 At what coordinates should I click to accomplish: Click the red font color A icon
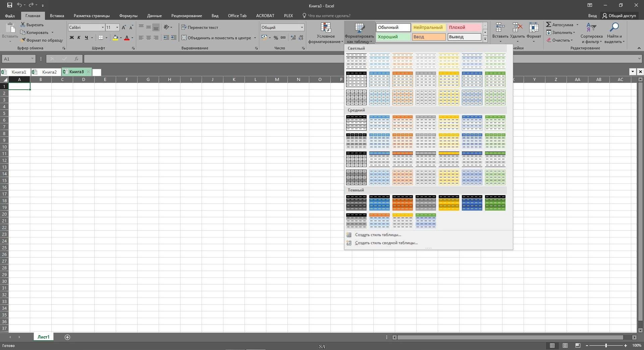127,38
